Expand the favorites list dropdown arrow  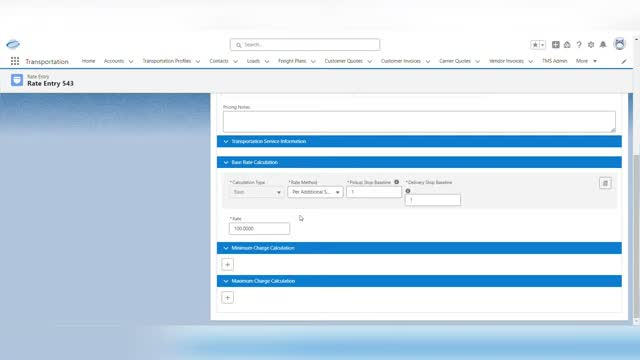click(x=542, y=45)
